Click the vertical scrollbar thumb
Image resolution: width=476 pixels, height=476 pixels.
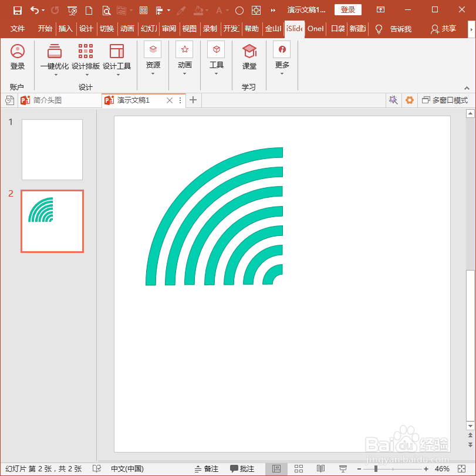[x=470, y=345]
